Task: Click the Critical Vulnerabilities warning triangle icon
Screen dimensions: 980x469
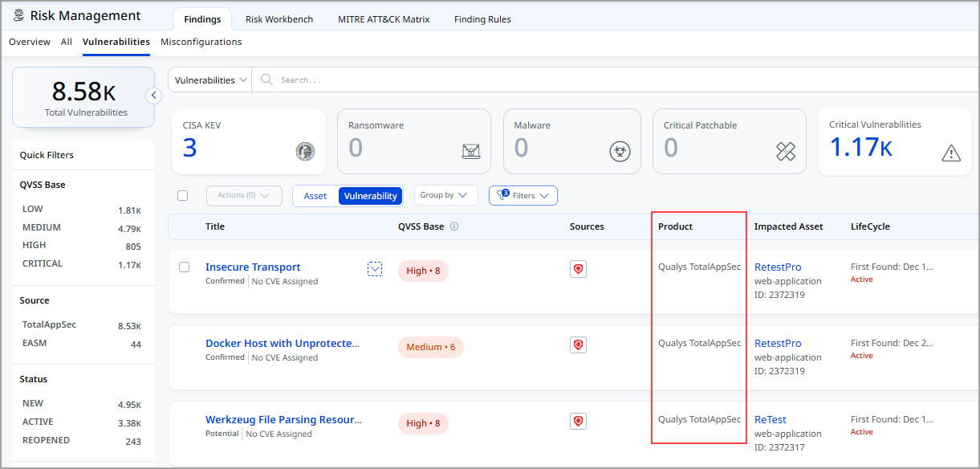Action: pos(951,153)
